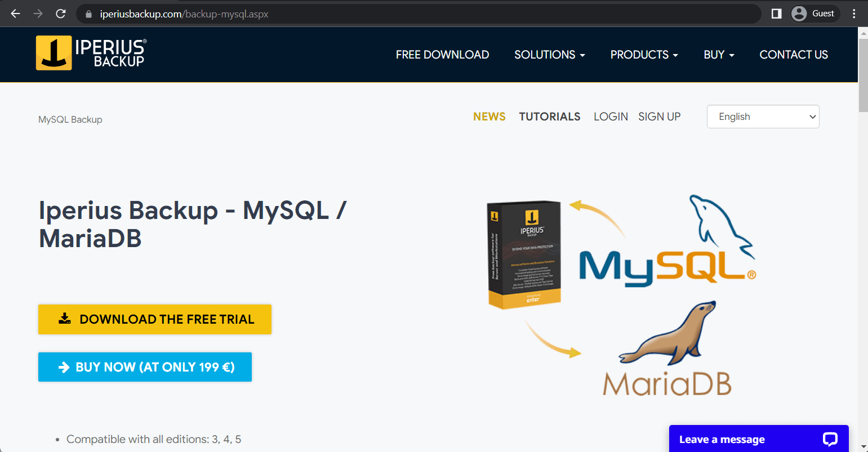Click BUY NOW at 199 euros

(145, 366)
